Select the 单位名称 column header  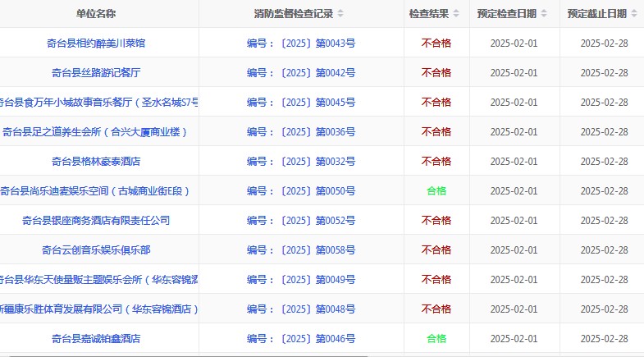pos(96,14)
